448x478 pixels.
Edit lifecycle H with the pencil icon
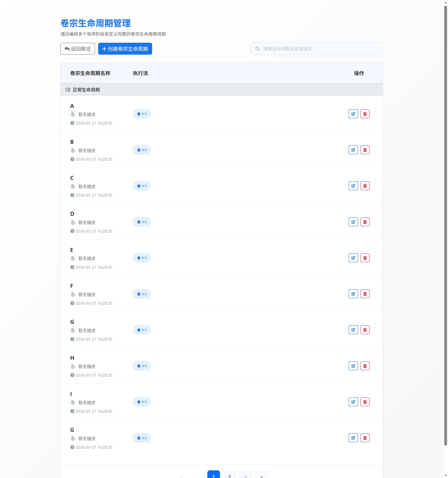tap(353, 366)
